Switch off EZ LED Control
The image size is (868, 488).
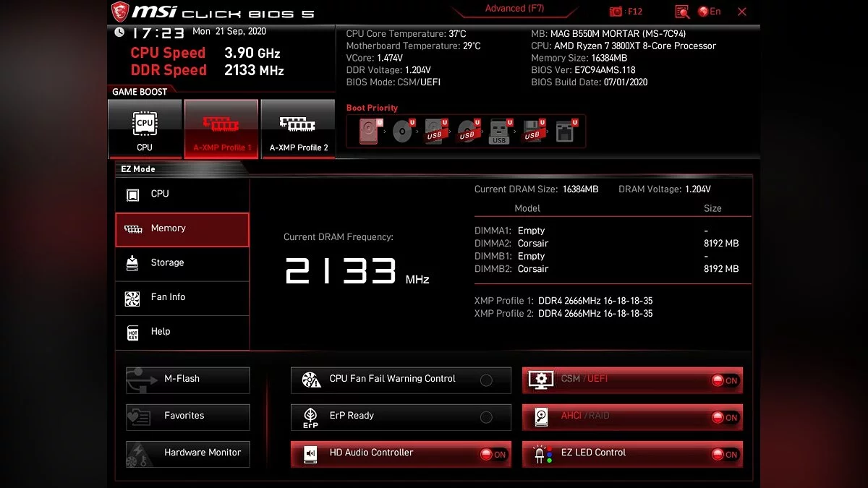pos(725,455)
